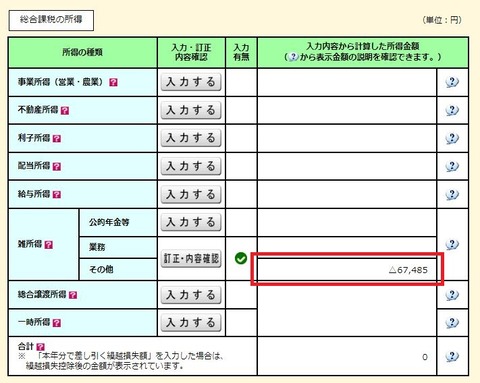
Task: Click the その他 sub-row label
Action: click(x=101, y=269)
